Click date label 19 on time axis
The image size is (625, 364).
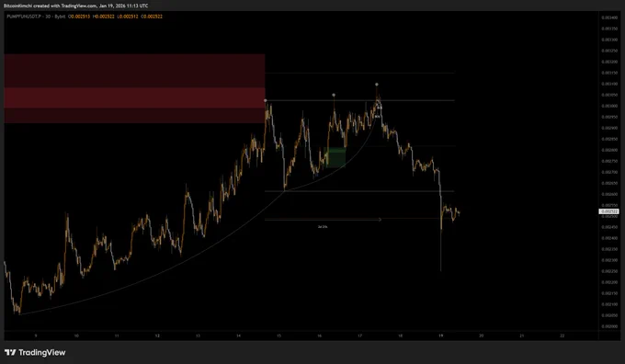click(x=441, y=336)
